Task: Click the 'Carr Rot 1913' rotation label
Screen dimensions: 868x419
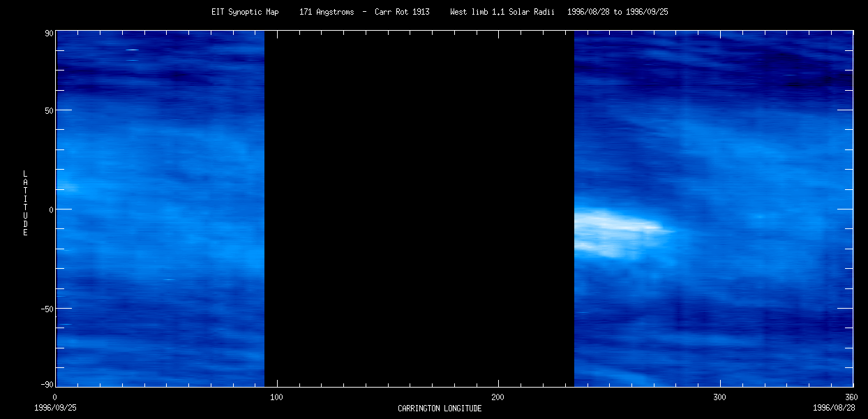Action: [x=402, y=12]
